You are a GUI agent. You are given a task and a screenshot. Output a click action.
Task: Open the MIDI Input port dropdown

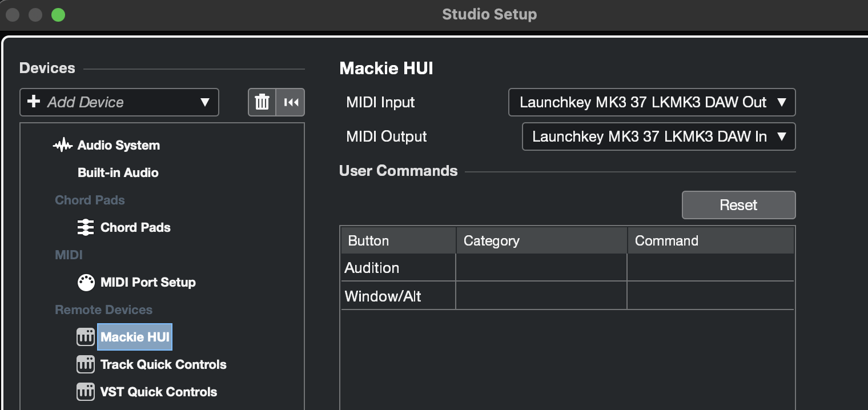tap(652, 102)
